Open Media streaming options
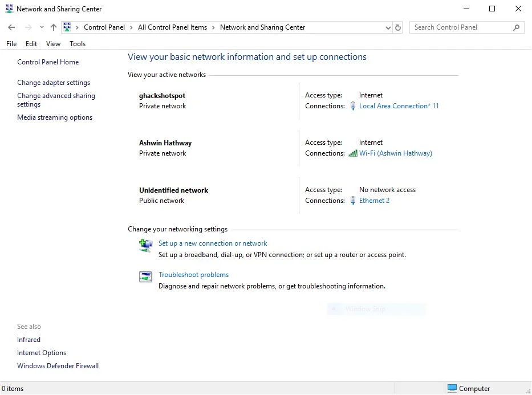This screenshot has width=532, height=395. pyautogui.click(x=55, y=117)
